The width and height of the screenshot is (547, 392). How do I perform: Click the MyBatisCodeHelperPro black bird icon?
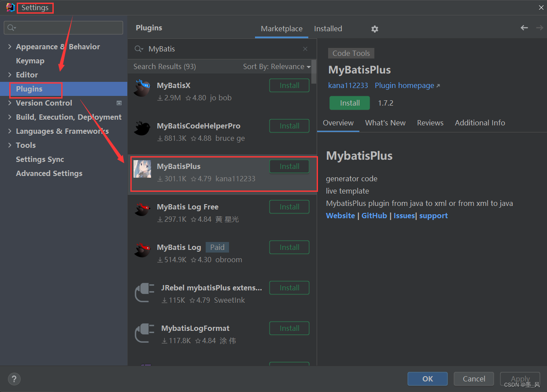143,128
